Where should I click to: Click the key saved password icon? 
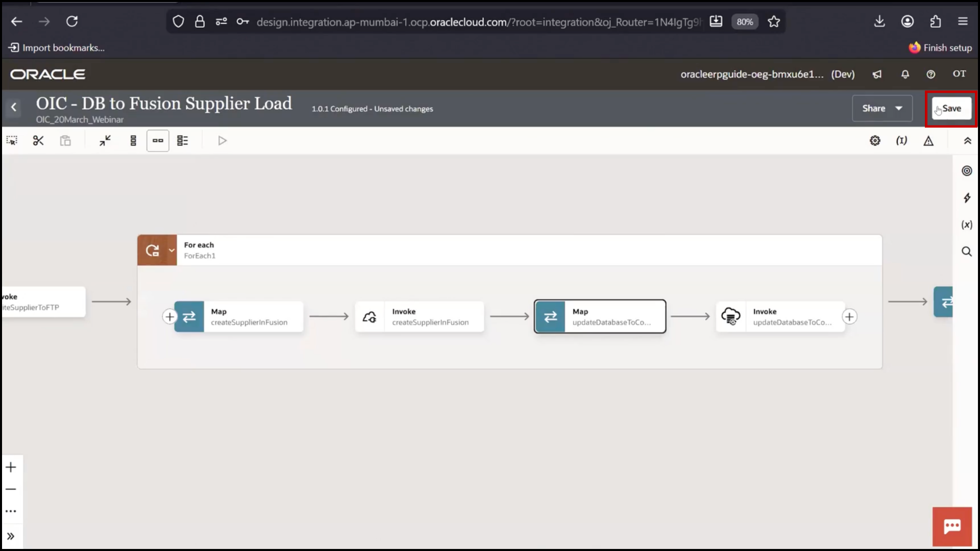[243, 21]
